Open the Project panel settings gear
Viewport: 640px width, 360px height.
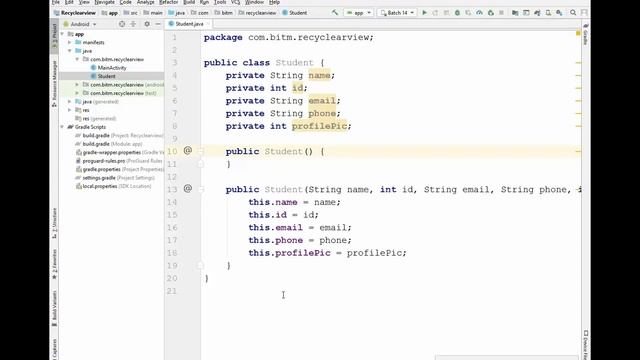(147, 24)
